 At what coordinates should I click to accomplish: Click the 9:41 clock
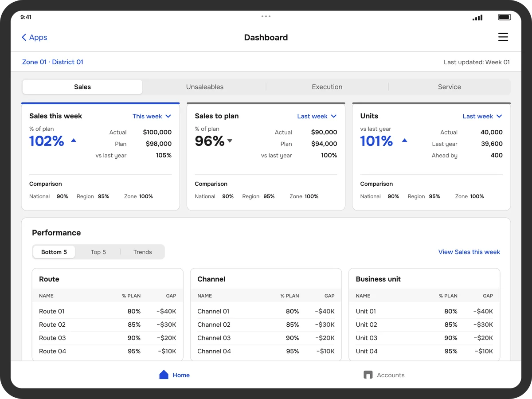tap(26, 17)
